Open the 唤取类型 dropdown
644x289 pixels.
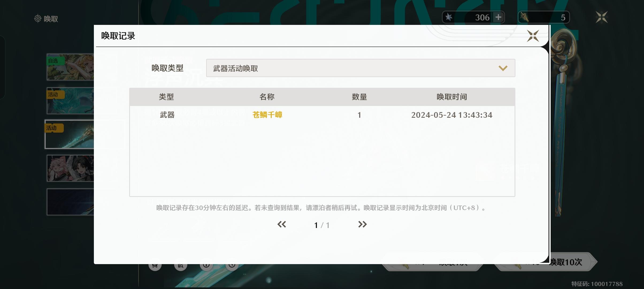coord(360,68)
